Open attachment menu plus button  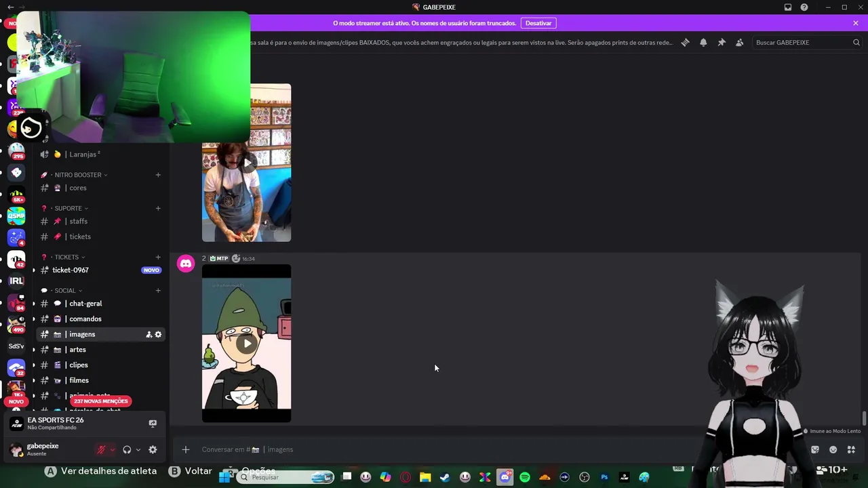[x=185, y=449]
